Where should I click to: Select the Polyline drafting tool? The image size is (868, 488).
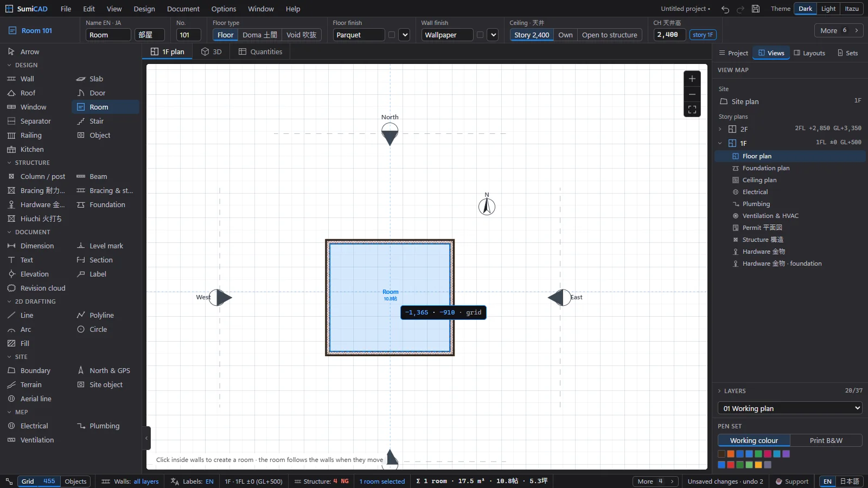click(x=105, y=316)
